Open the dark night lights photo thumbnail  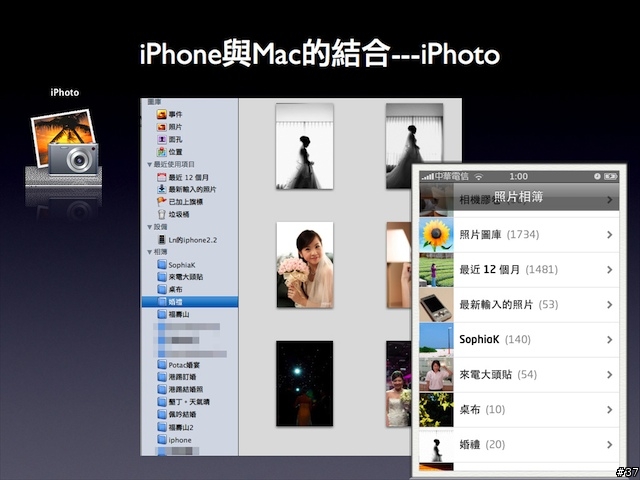click(304, 384)
